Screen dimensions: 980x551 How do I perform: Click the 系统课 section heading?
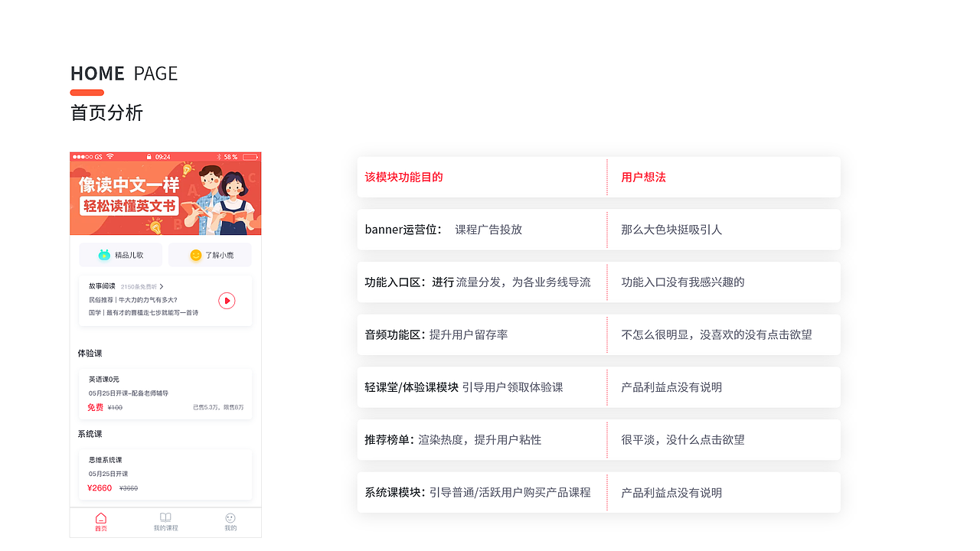coord(90,434)
